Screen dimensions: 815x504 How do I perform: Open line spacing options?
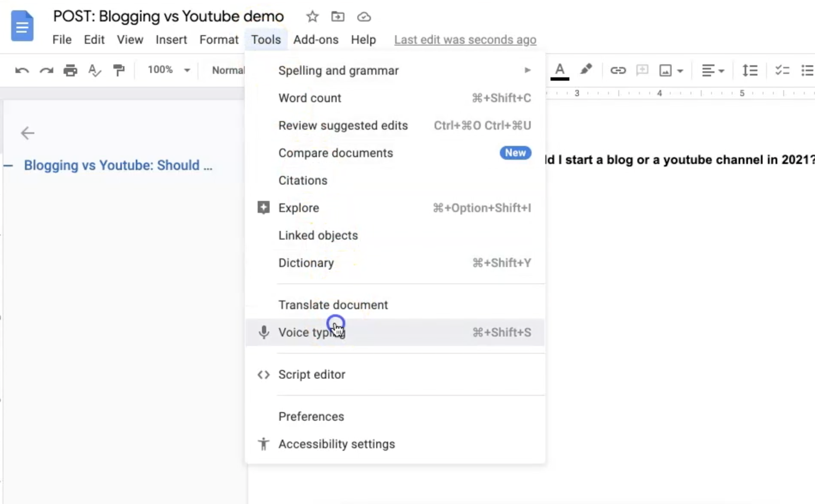[x=750, y=70]
